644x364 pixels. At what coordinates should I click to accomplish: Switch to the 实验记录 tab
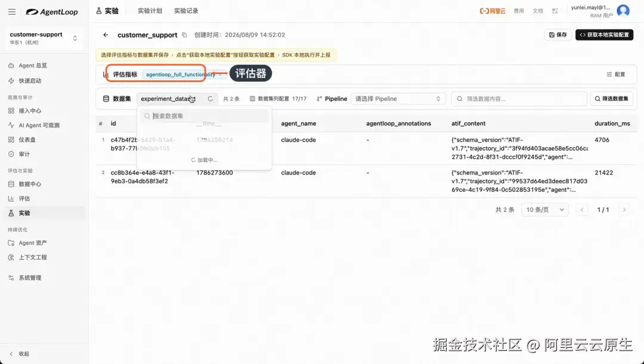pyautogui.click(x=186, y=11)
